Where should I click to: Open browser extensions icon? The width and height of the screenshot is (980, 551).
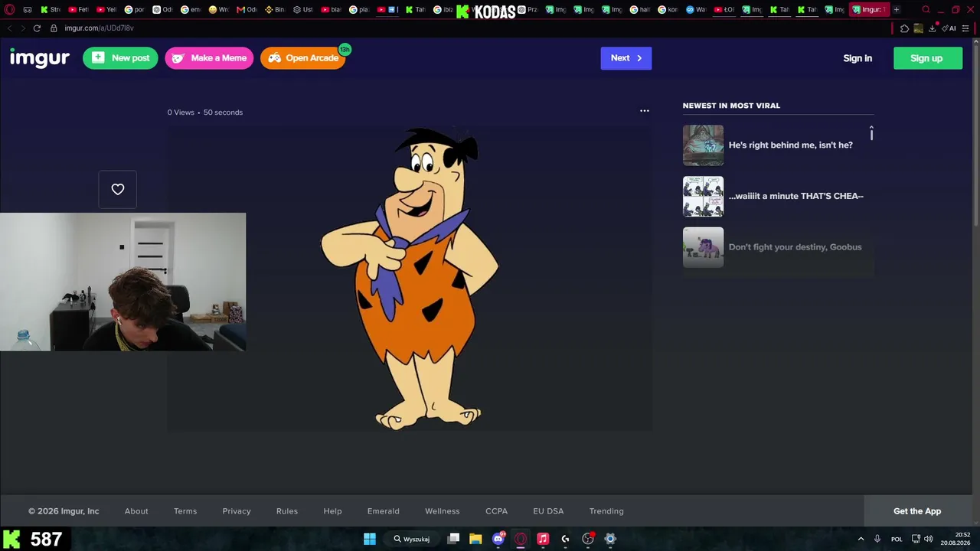904,28
